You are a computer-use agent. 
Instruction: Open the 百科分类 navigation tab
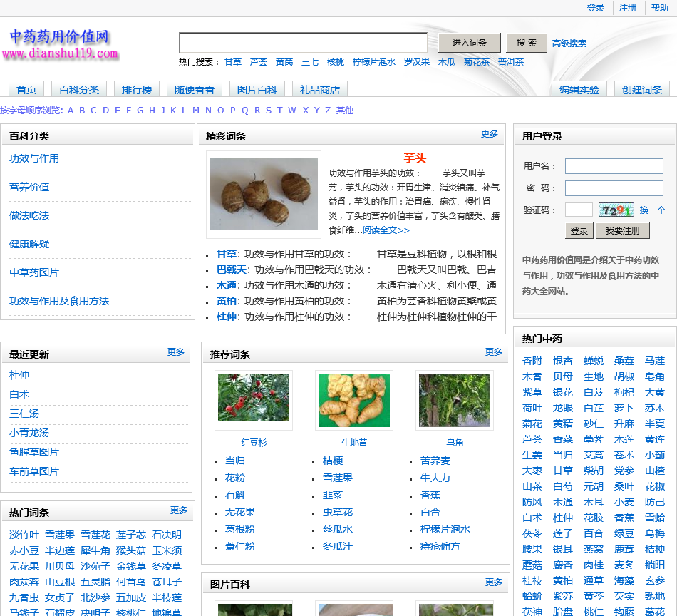79,89
